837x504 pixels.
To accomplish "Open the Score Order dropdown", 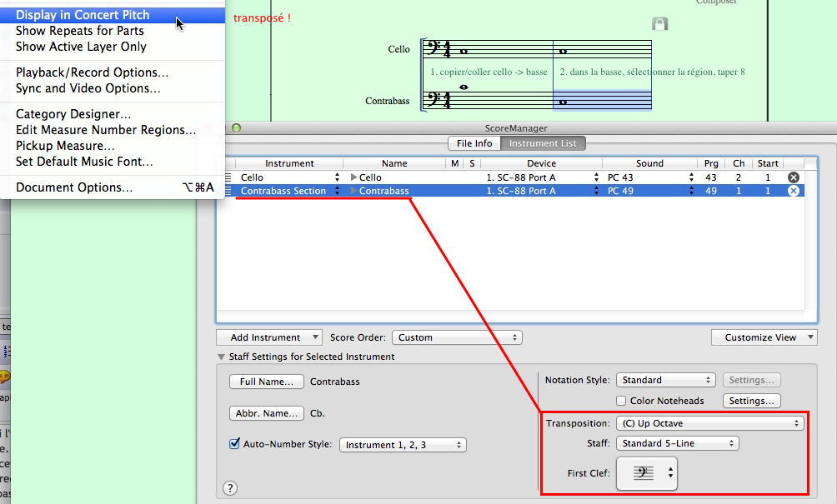I will tap(457, 337).
